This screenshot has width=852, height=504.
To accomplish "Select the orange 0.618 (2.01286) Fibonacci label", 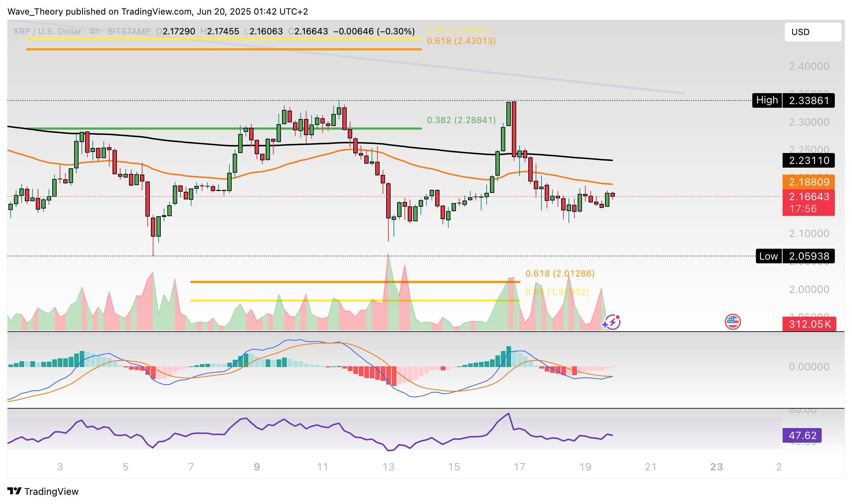I will point(560,274).
